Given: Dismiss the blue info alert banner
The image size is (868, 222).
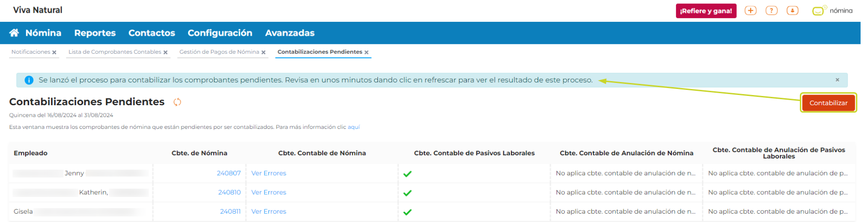Looking at the screenshot, I should tap(837, 80).
